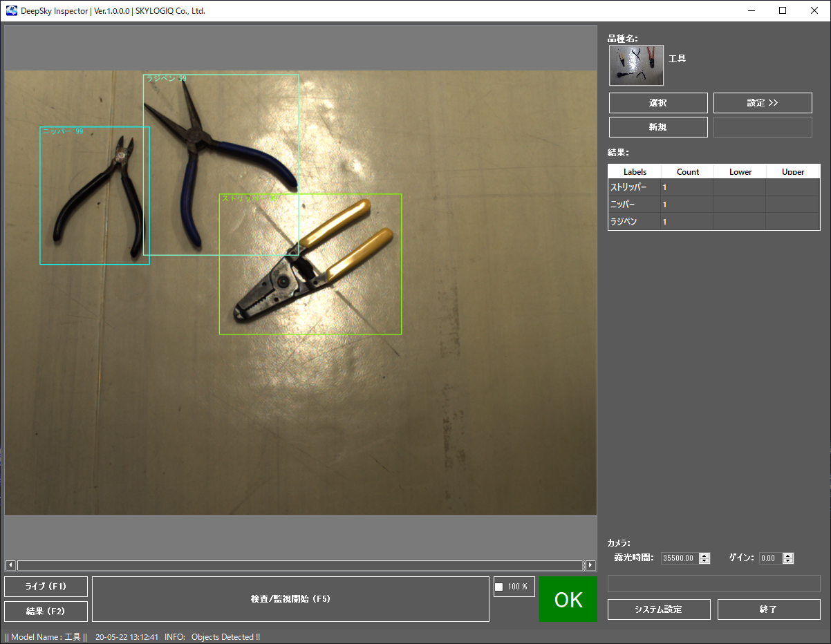
Task: Select the Labels column header
Action: 635,171
